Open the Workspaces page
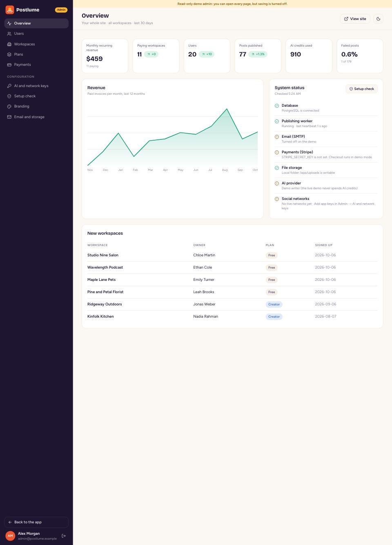The image size is (392, 545). [x=36, y=44]
